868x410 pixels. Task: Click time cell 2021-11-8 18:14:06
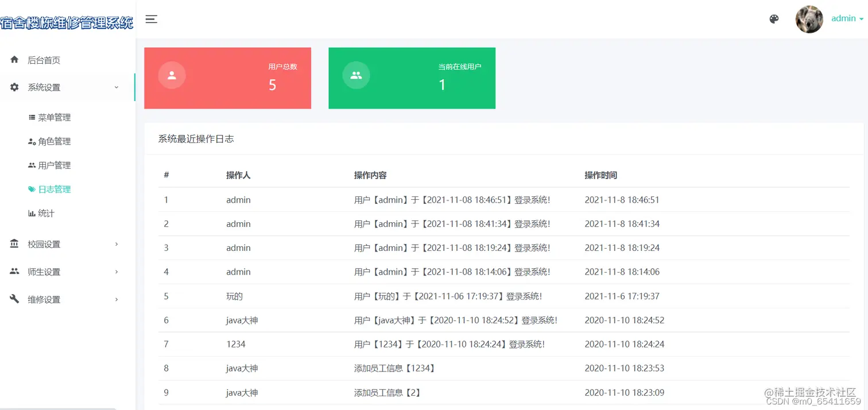coord(622,272)
